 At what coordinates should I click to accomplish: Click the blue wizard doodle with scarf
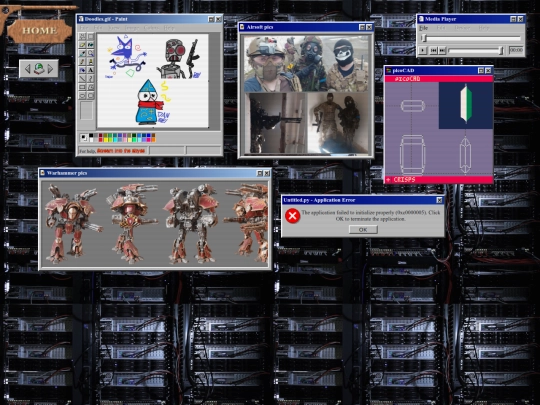[150, 102]
